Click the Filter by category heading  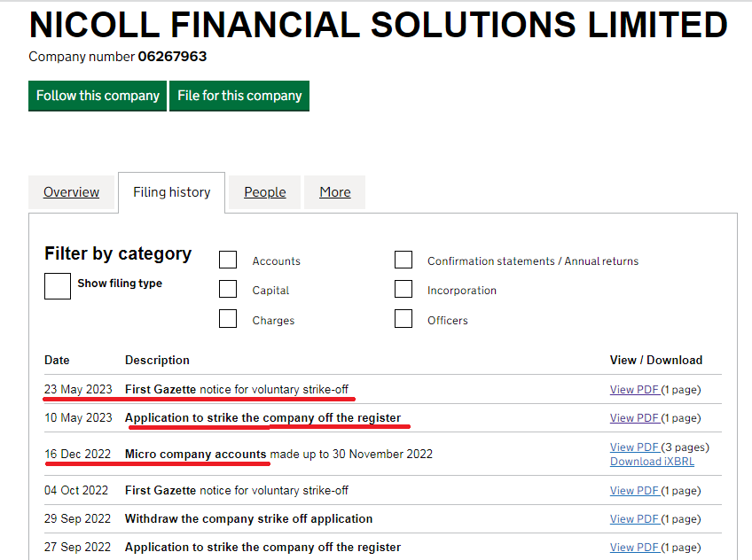(118, 254)
